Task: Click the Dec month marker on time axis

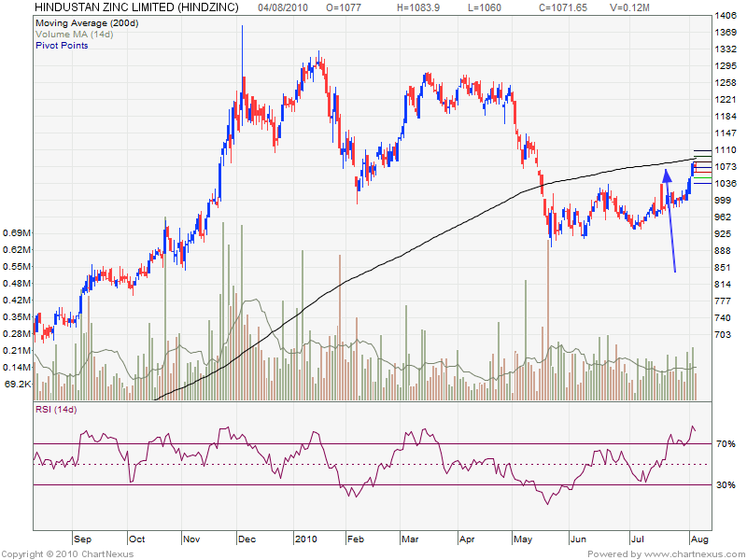Action: pos(247,539)
